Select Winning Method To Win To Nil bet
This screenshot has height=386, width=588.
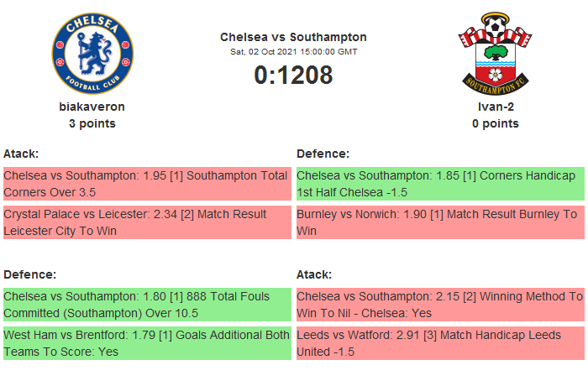(x=439, y=305)
